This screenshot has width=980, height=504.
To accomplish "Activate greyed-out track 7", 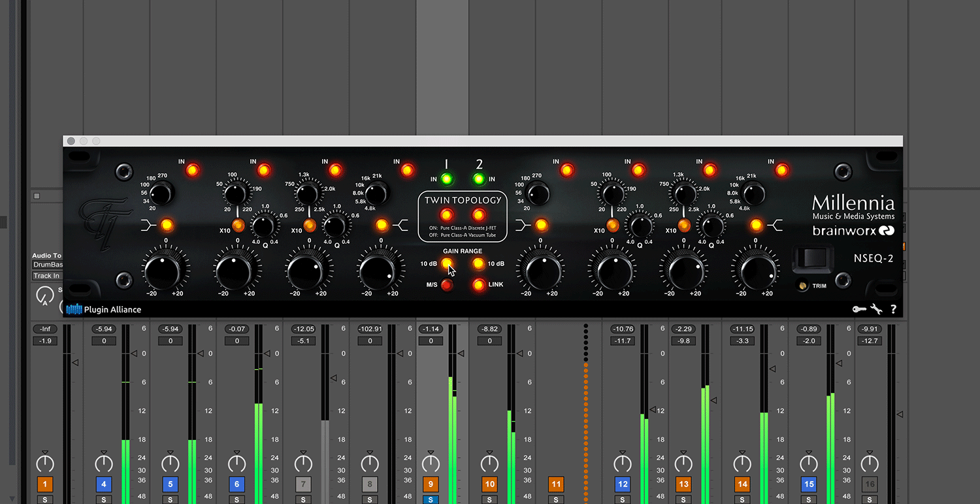I will [303, 484].
